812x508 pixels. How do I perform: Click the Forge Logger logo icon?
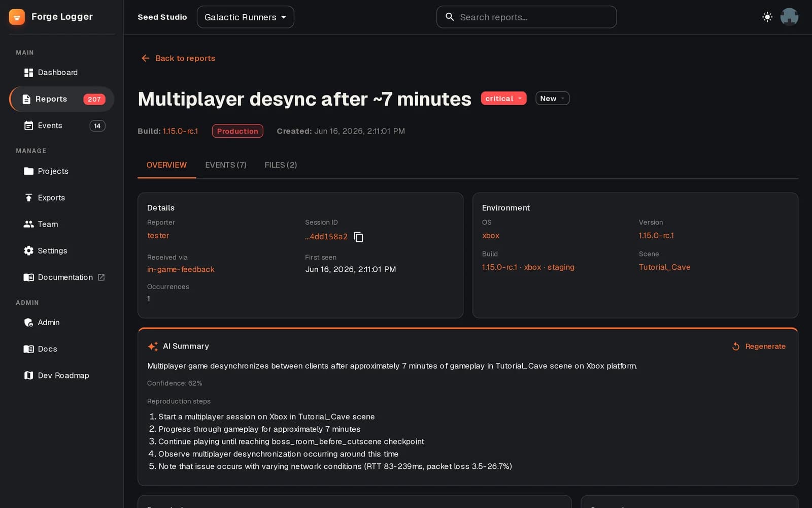point(17,17)
